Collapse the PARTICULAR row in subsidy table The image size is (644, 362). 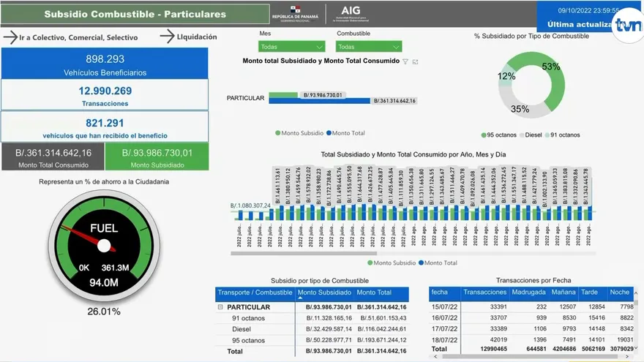pyautogui.click(x=220, y=308)
